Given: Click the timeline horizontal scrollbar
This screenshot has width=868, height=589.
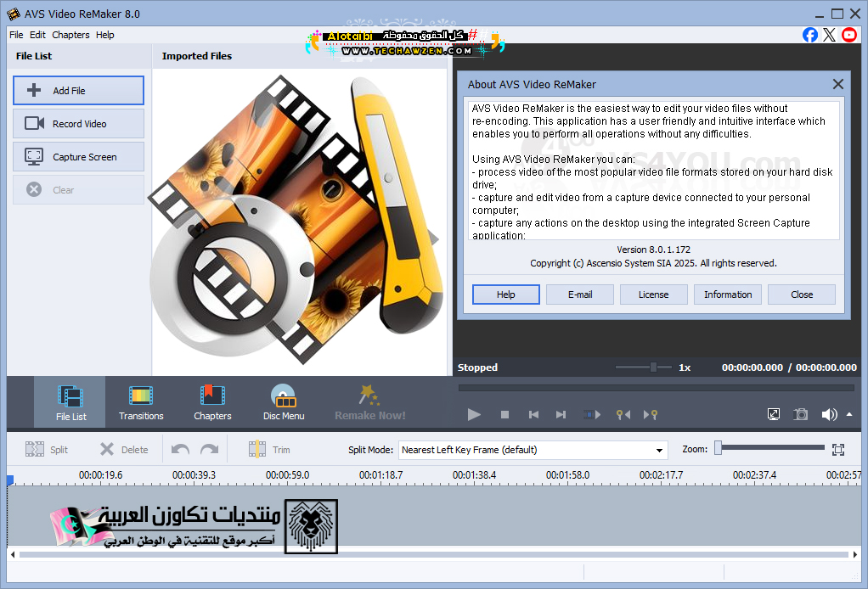Looking at the screenshot, I should point(433,554).
